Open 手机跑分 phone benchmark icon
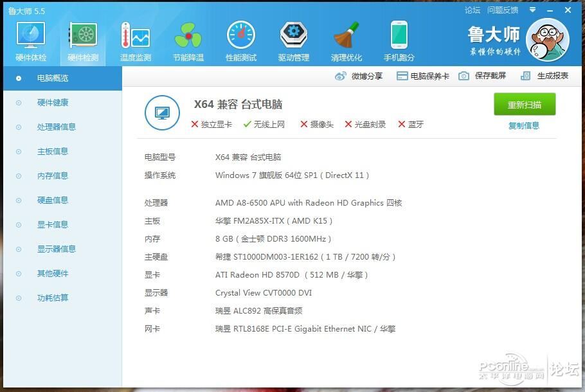The height and width of the screenshot is (392, 585). tap(399, 35)
